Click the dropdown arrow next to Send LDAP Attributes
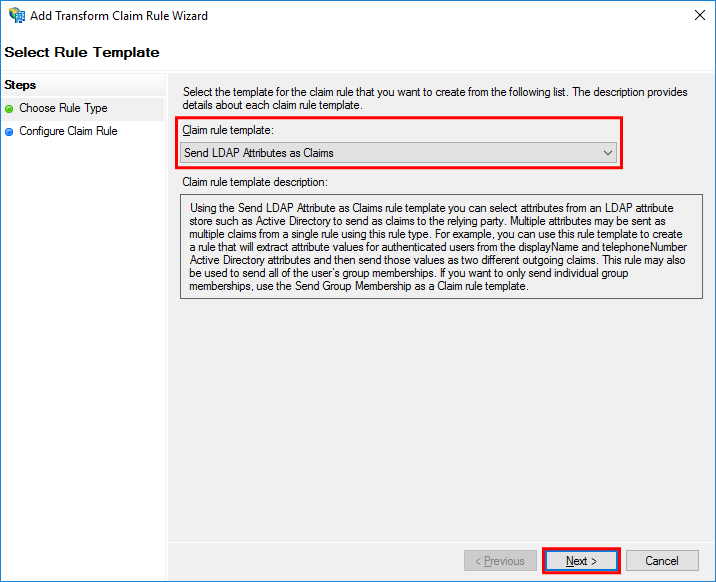Viewport: 716px width, 582px height. [x=607, y=153]
